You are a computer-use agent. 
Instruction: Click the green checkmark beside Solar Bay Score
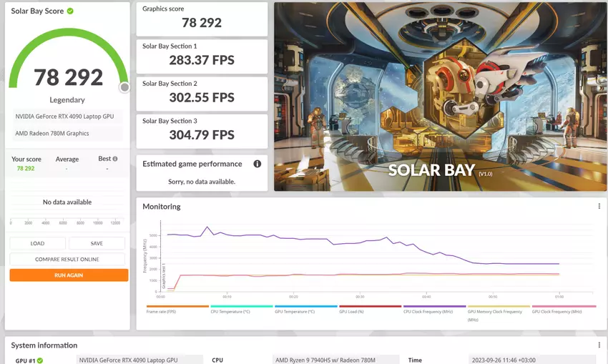pos(70,11)
